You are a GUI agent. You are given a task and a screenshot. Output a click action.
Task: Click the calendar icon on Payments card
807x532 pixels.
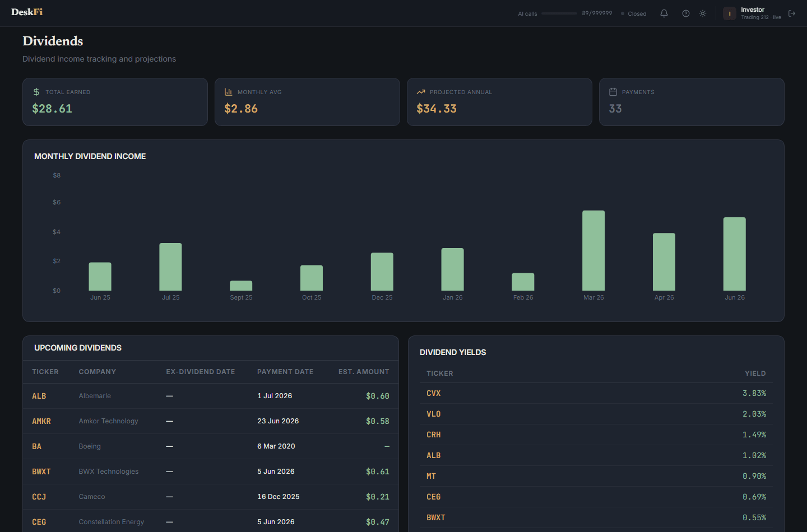(613, 92)
